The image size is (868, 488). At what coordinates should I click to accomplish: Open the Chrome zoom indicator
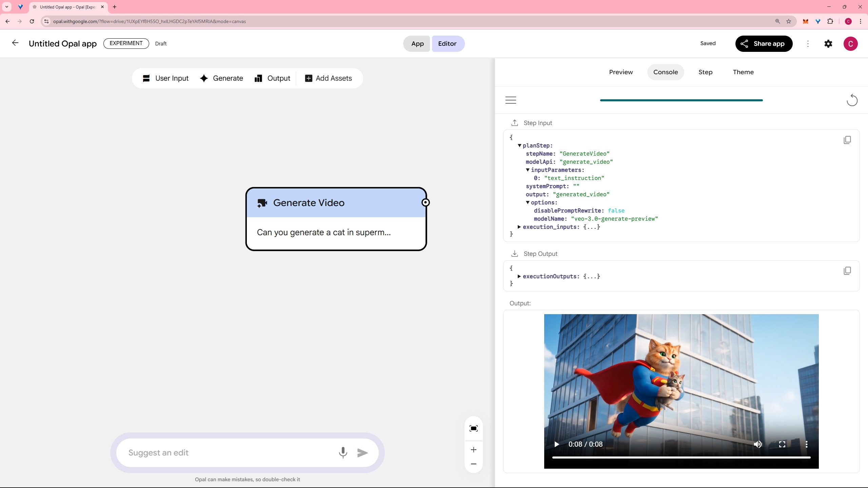pos(778,21)
